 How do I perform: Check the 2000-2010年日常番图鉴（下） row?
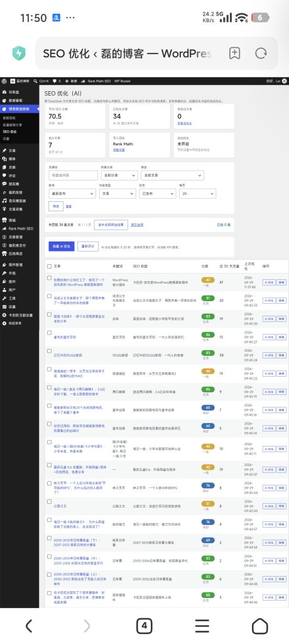[x=49, y=538]
